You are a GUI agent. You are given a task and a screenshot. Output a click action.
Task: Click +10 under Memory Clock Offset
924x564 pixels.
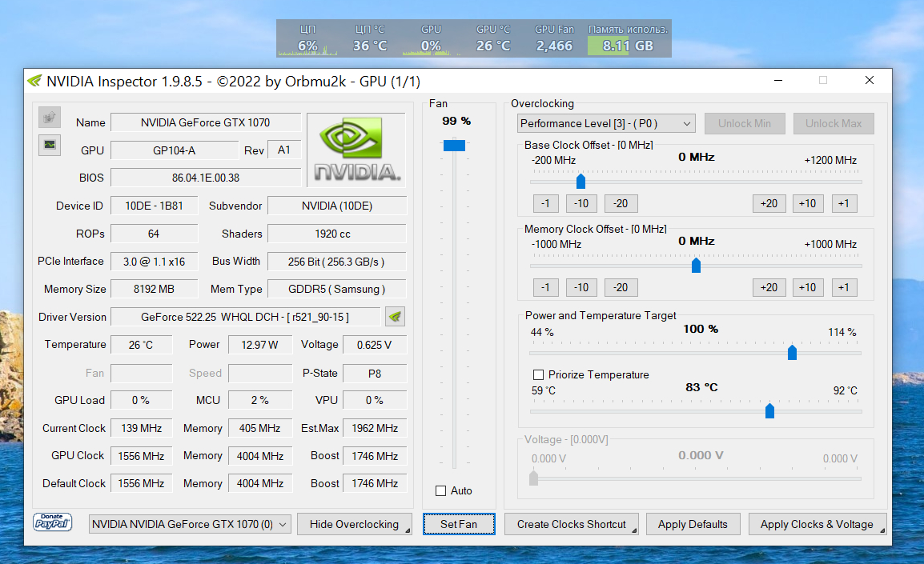(x=808, y=288)
